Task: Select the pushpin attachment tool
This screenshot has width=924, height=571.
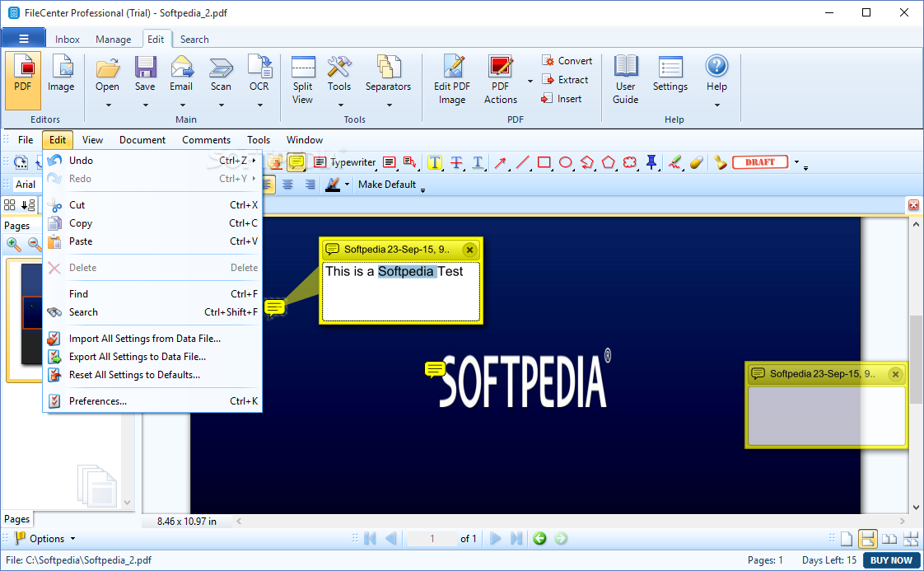Action: click(651, 162)
